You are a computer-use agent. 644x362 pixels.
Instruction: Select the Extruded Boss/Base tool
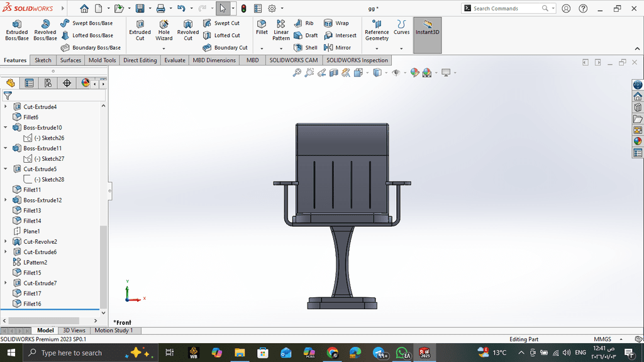17,30
